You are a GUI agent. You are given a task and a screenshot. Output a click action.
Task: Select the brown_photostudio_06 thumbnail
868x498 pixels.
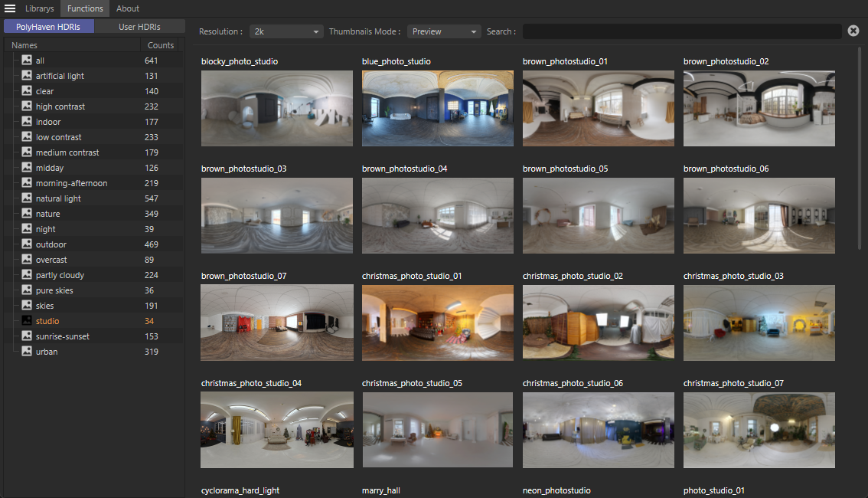[759, 215]
